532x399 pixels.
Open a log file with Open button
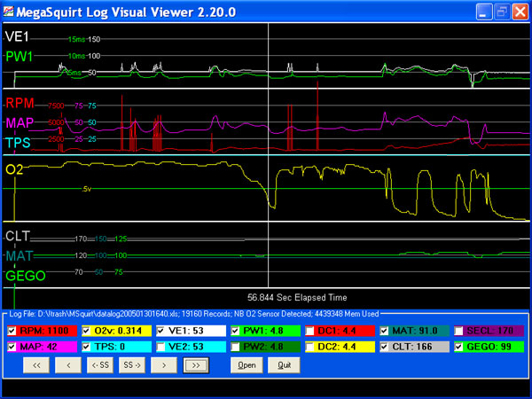coord(246,365)
